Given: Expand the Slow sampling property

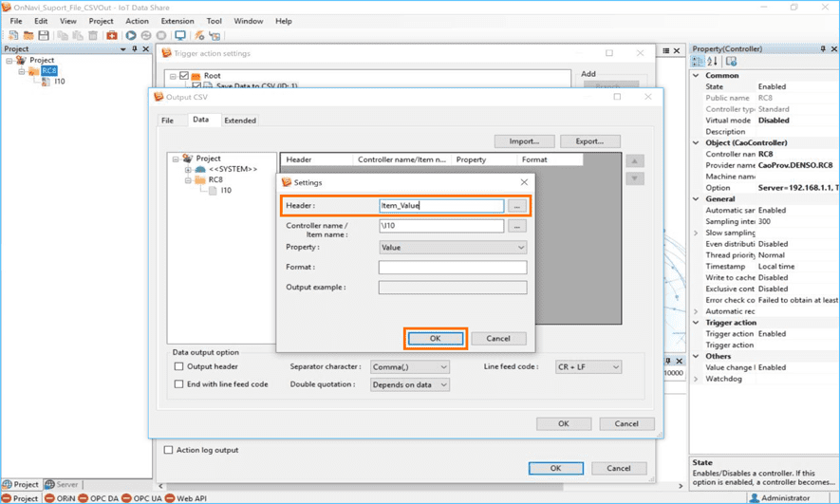Looking at the screenshot, I should (696, 233).
